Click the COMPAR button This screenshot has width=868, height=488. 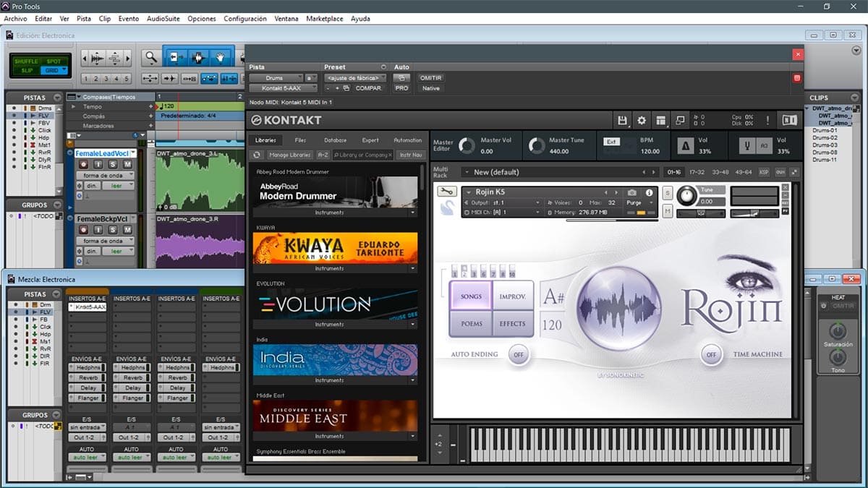coord(368,88)
